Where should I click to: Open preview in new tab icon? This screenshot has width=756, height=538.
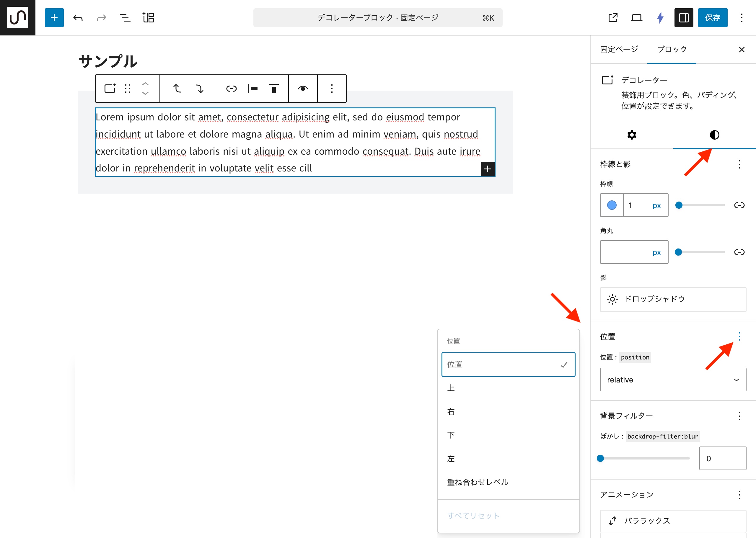click(x=613, y=17)
